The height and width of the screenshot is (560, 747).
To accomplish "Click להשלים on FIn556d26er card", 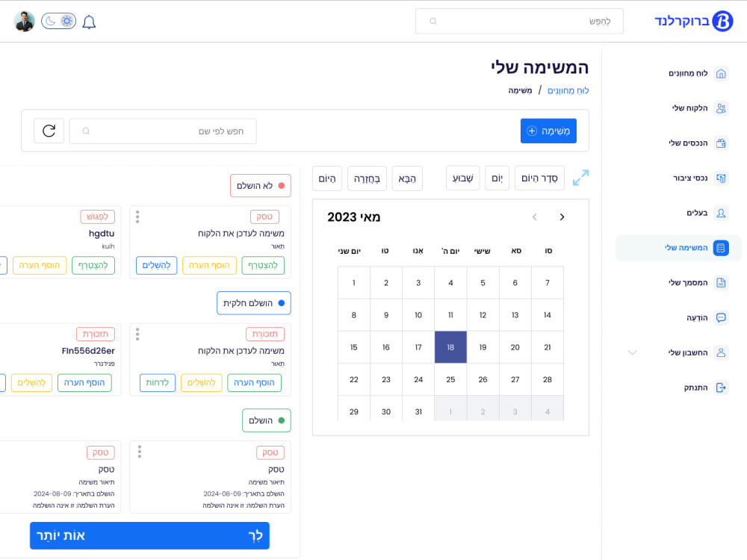I will pos(31,383).
